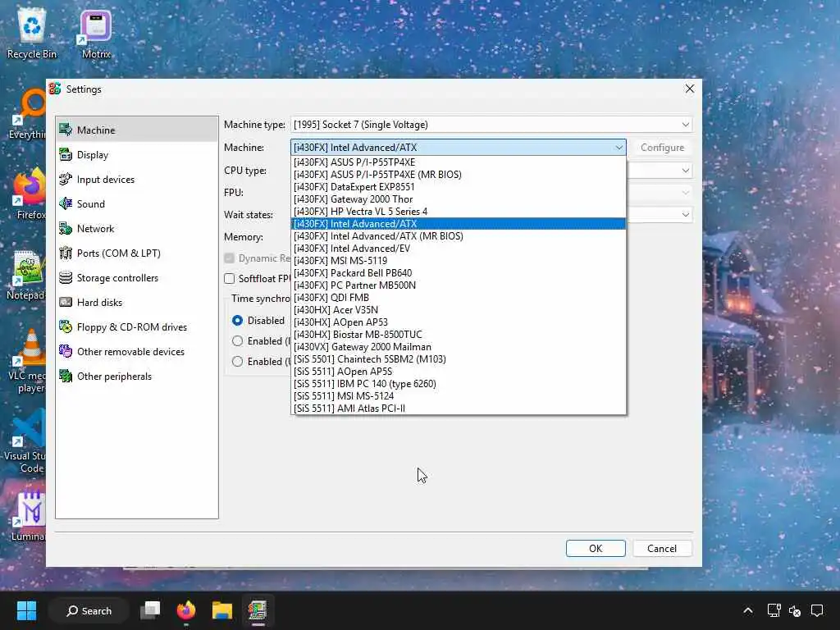Open Recycle Bin on the desktop
This screenshot has height=630, width=840.
pyautogui.click(x=32, y=33)
